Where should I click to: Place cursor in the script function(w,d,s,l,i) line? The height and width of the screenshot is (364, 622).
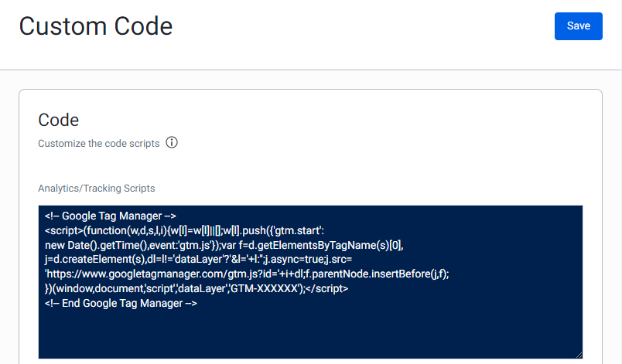184,230
